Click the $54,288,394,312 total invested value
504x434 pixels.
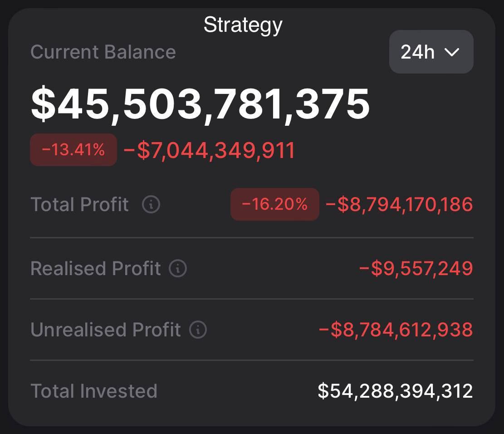[395, 391]
